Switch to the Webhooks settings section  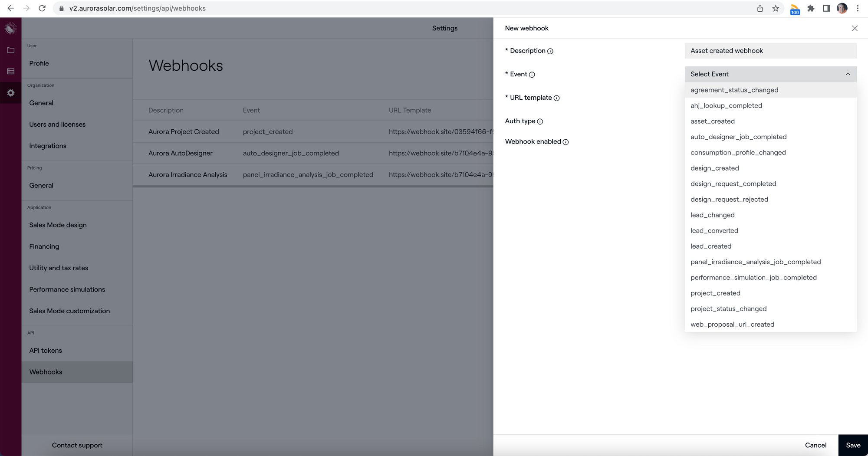click(46, 372)
